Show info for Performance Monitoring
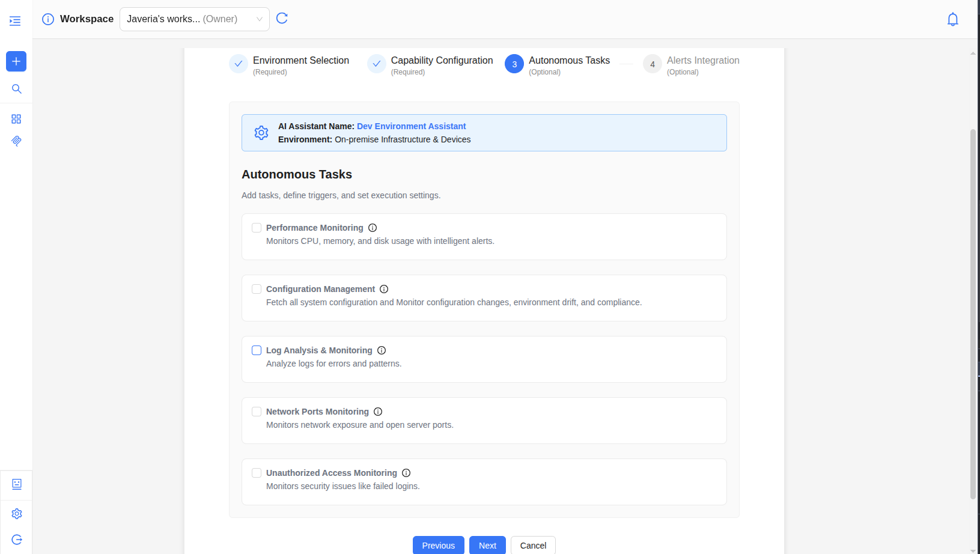The width and height of the screenshot is (980, 554). [x=373, y=228]
